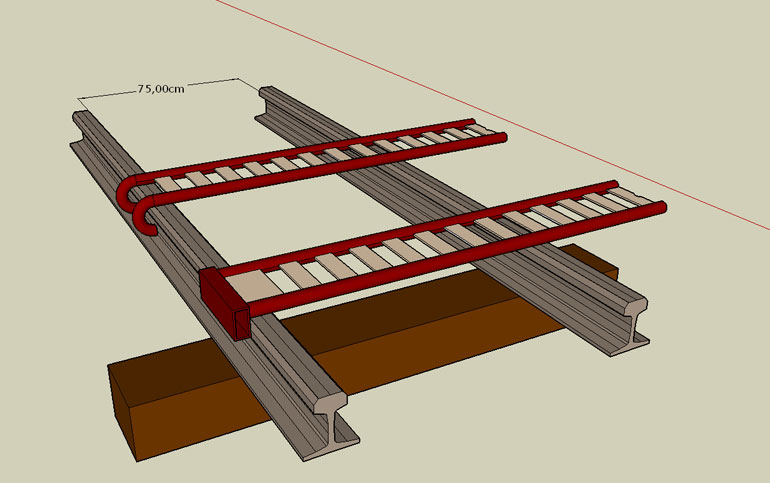Image resolution: width=770 pixels, height=483 pixels.
Task: Click the dimension line left of 75,00cm text
Action: 105,96
